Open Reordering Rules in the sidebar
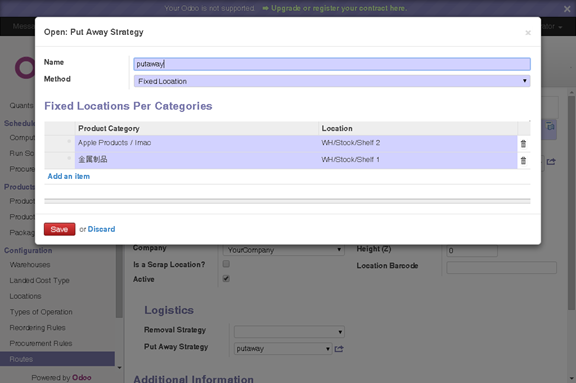Image resolution: width=576 pixels, height=383 pixels. pyautogui.click(x=37, y=328)
